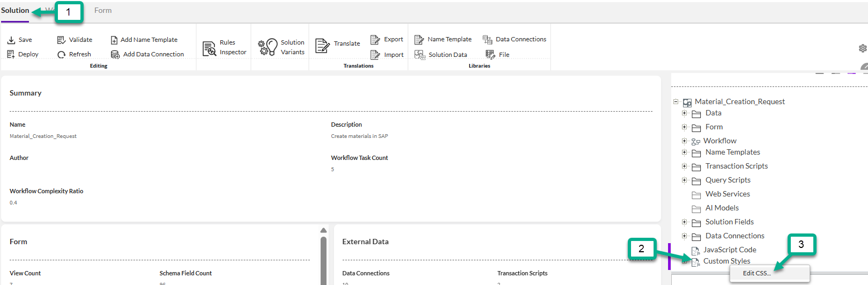
Task: Expand the Data folder node
Action: pos(684,113)
